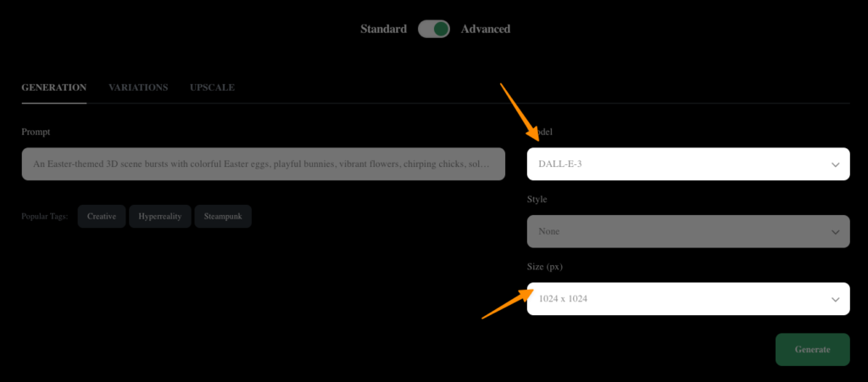Open the Variations tab
The image size is (868, 382).
[138, 87]
